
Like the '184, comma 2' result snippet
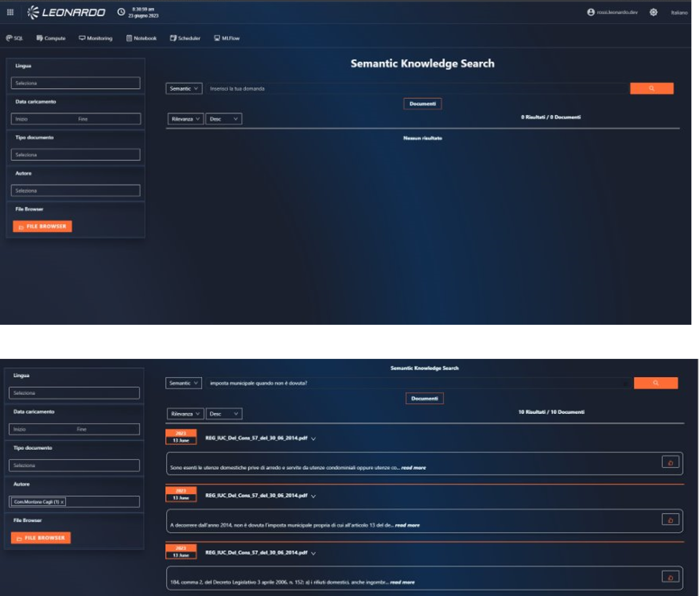point(670,577)
